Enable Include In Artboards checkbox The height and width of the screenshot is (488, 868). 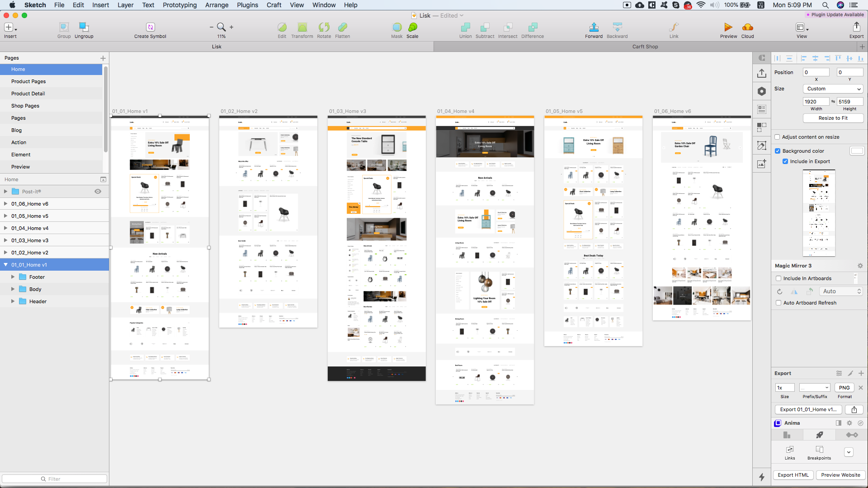(778, 278)
